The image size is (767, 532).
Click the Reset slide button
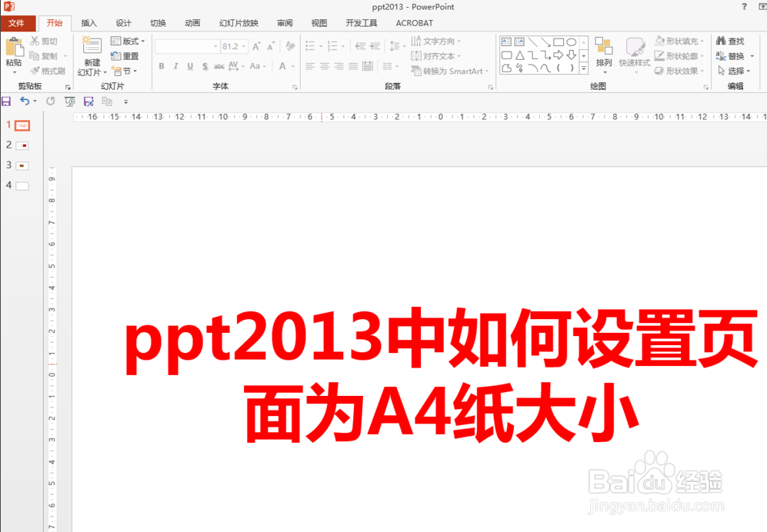[125, 56]
